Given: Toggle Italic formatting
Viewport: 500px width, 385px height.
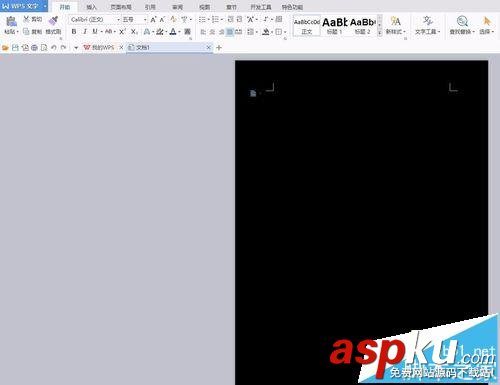Looking at the screenshot, I should coord(85,32).
